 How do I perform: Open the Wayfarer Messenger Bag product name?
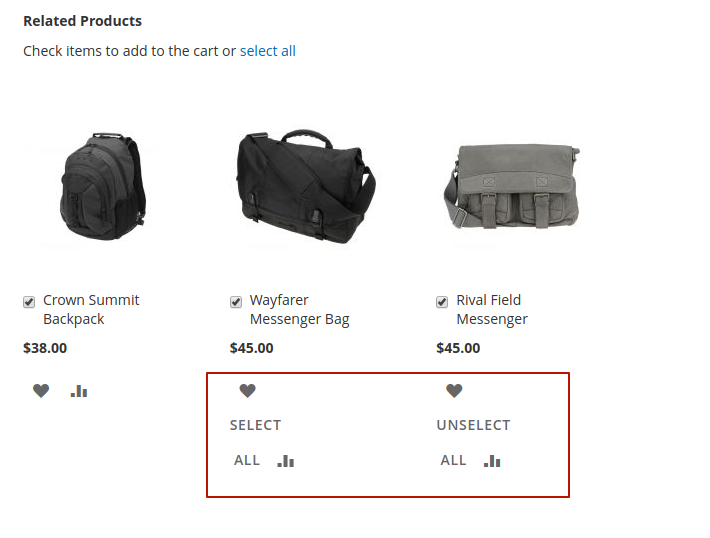click(299, 310)
